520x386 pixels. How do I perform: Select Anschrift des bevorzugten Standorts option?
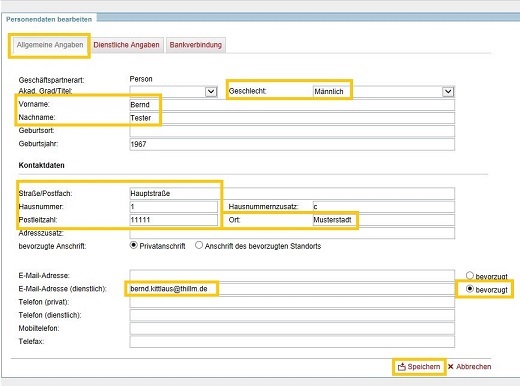pyautogui.click(x=199, y=245)
